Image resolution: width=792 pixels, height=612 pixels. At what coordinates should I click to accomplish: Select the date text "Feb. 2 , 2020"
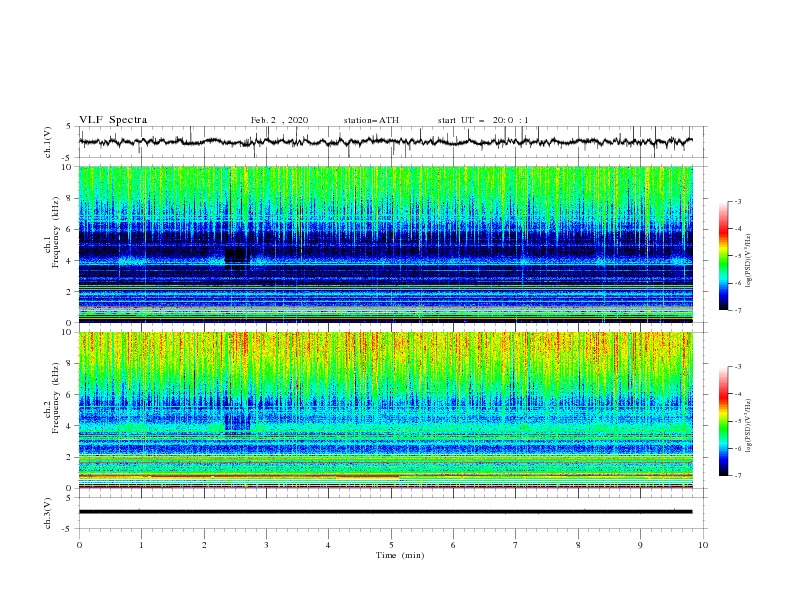pyautogui.click(x=279, y=120)
